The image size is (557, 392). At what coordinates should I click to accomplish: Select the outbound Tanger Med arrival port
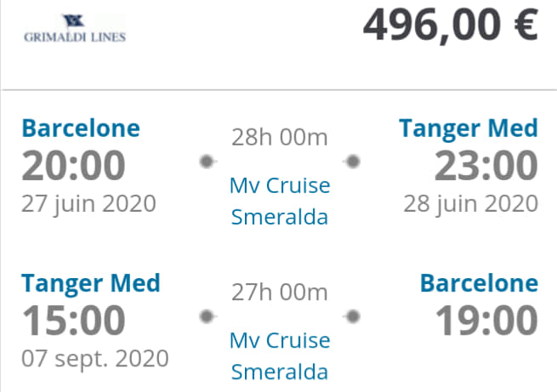tap(469, 129)
